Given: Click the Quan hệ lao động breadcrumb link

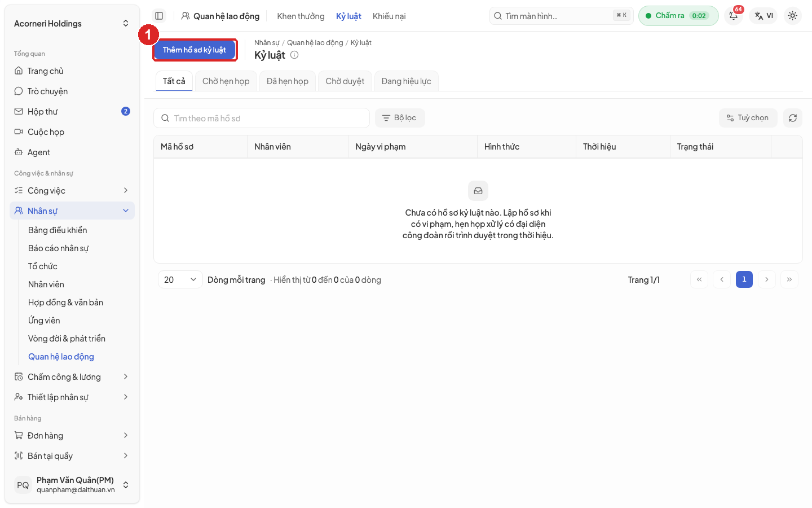Looking at the screenshot, I should pos(315,43).
